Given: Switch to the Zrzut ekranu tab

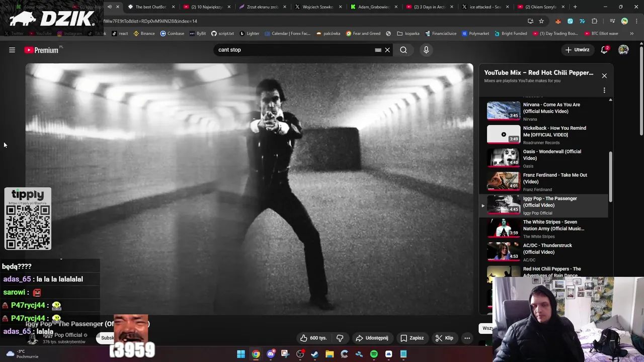Looking at the screenshot, I should (x=262, y=7).
